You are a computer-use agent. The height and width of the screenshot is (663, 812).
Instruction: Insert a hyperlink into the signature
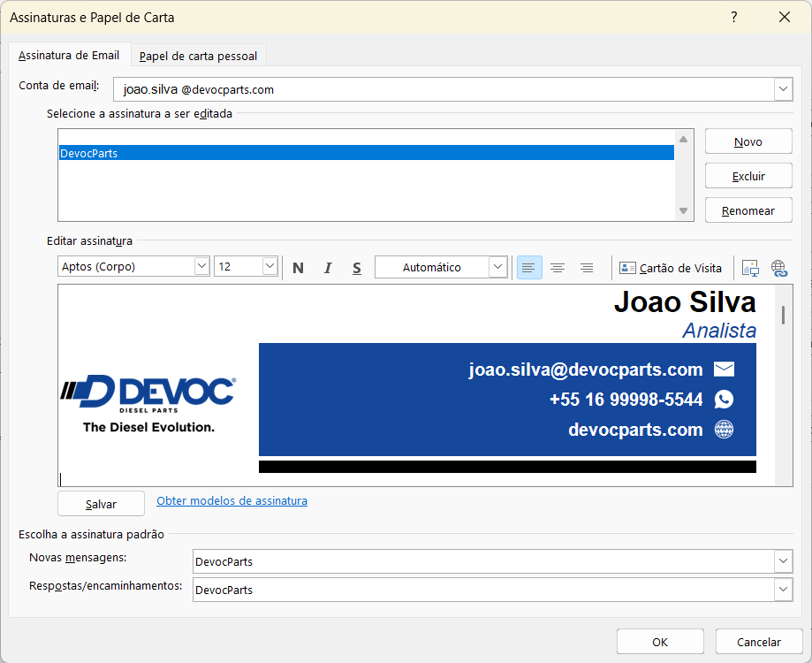pyautogui.click(x=779, y=268)
